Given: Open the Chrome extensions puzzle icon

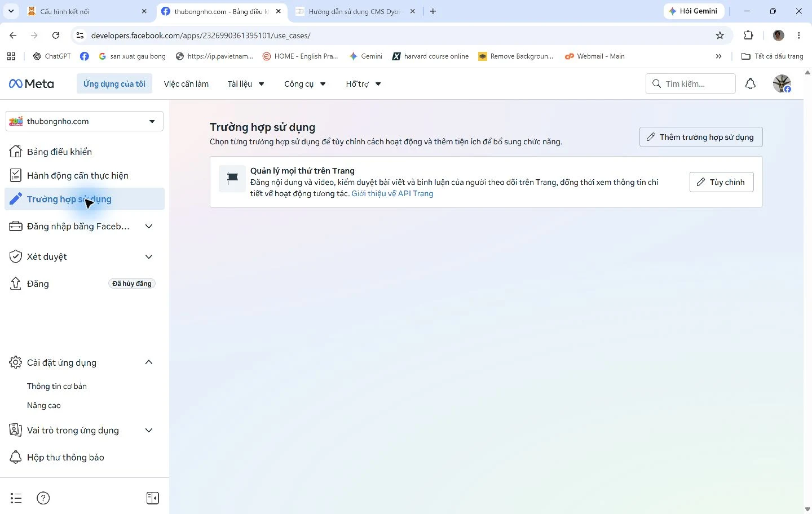Looking at the screenshot, I should (749, 36).
